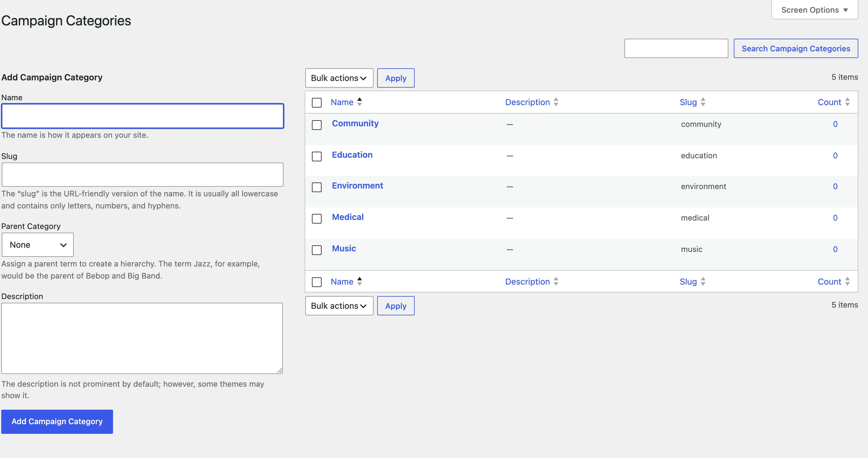
Task: Click footer Slug sort arrows
Action: pyautogui.click(x=703, y=282)
